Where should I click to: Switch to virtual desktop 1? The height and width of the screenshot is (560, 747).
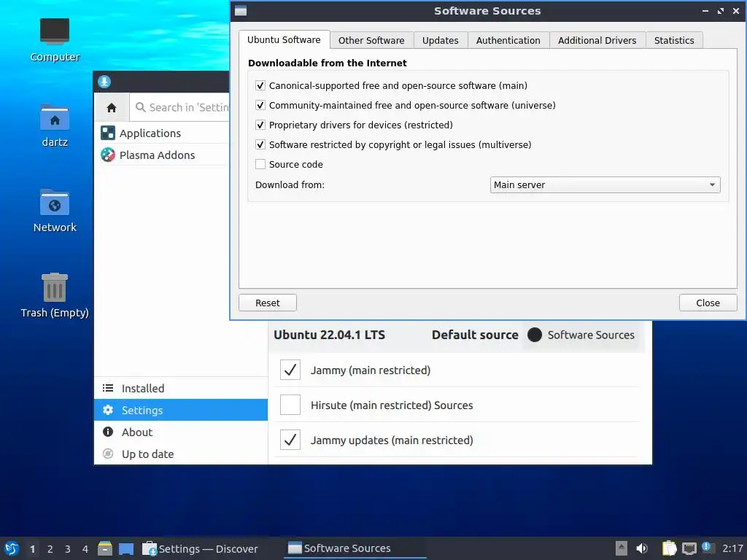pyautogui.click(x=32, y=549)
